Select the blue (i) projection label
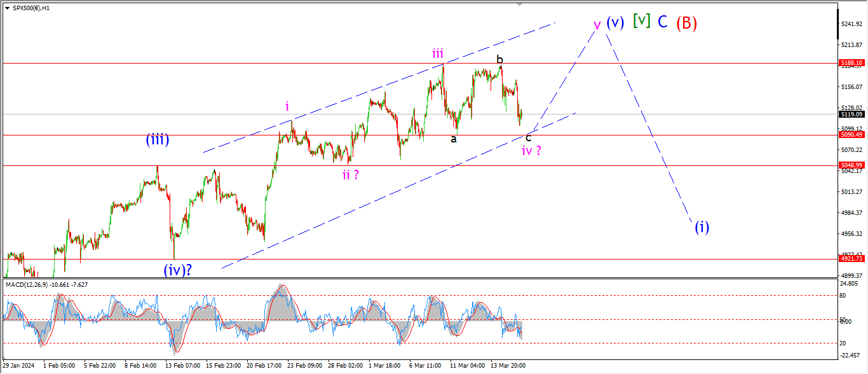Screen dimensions: 868x374 point(702,227)
